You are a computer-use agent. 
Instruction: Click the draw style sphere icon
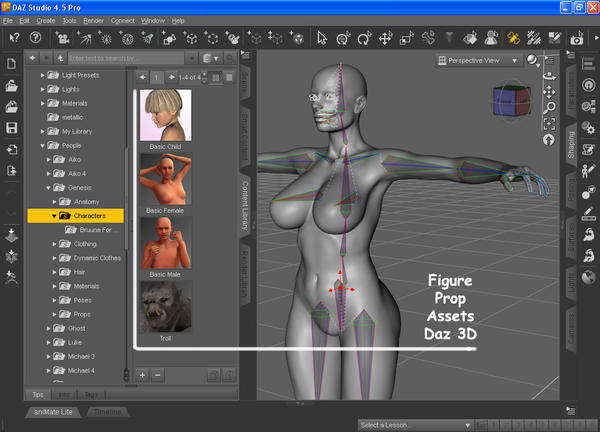coord(532,60)
